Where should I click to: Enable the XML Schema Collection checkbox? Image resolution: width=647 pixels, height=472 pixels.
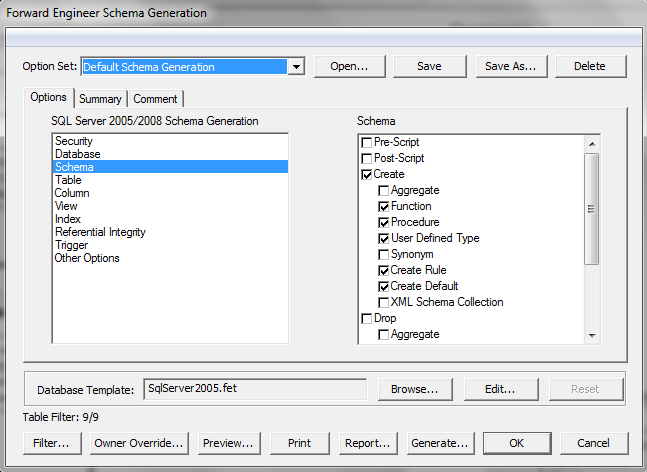tap(383, 302)
